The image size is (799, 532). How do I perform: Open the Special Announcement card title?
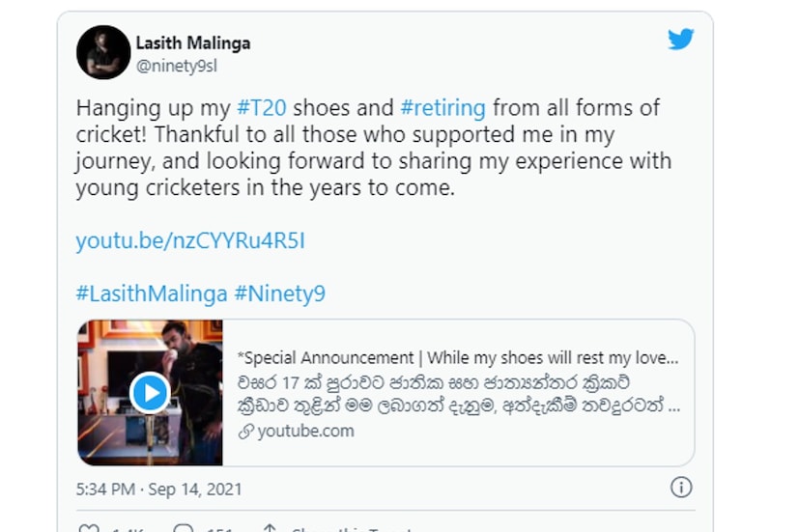(450, 358)
